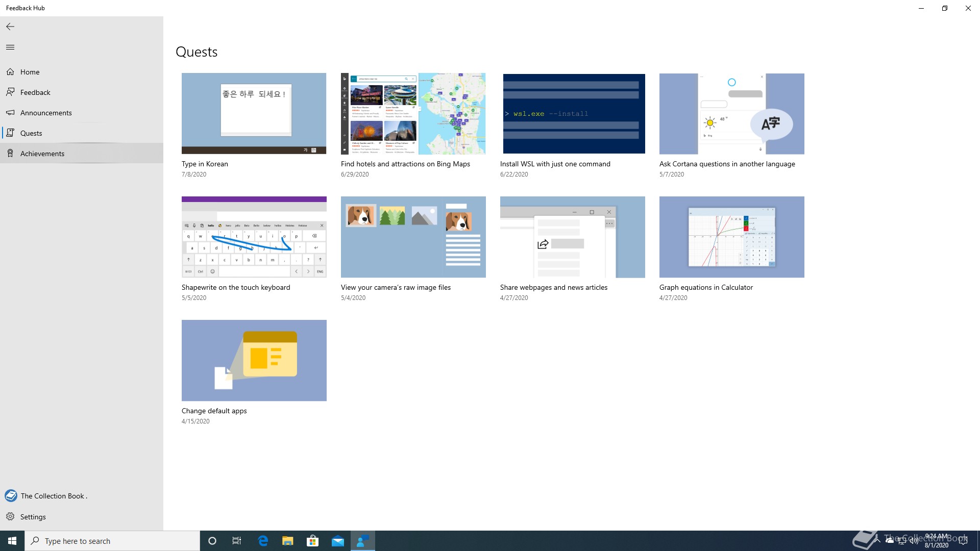
Task: Click the Feedback person icon in sidebar
Action: (x=10, y=92)
